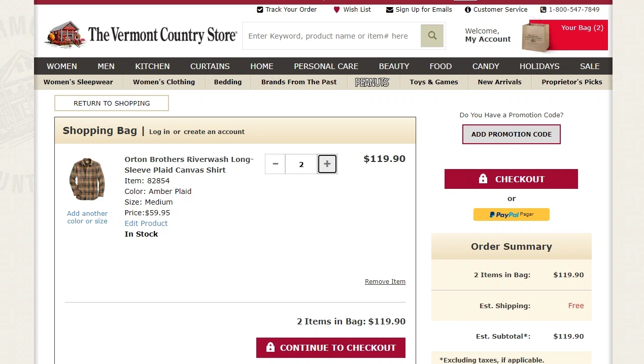Viewport: 644px width, 364px height.
Task: Go to Women's Clothing
Action: pos(164,82)
